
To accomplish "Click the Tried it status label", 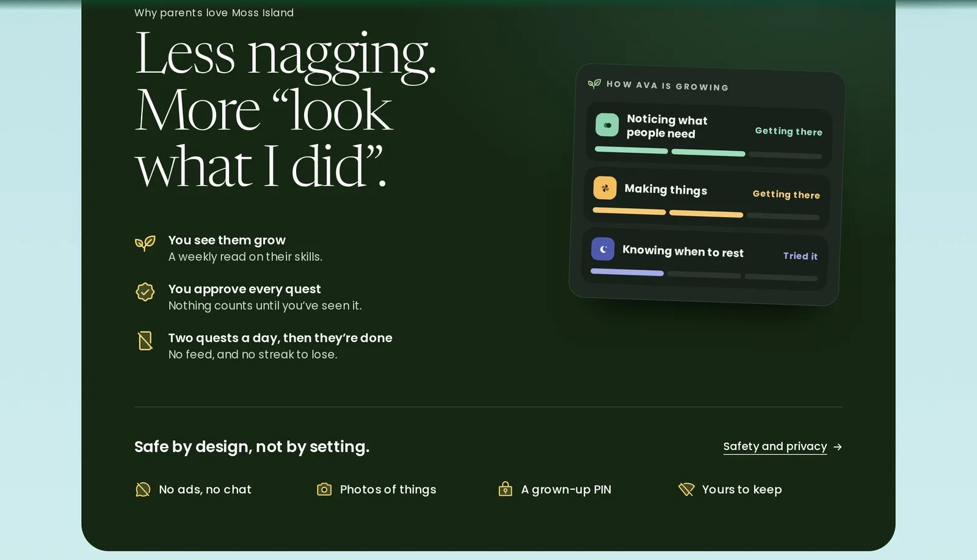I will 801,256.
